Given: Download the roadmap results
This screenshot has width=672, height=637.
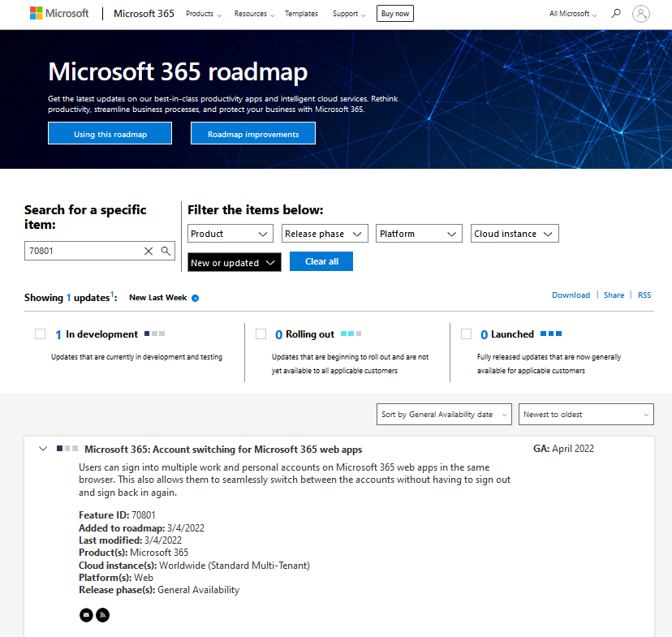Looking at the screenshot, I should pyautogui.click(x=571, y=295).
